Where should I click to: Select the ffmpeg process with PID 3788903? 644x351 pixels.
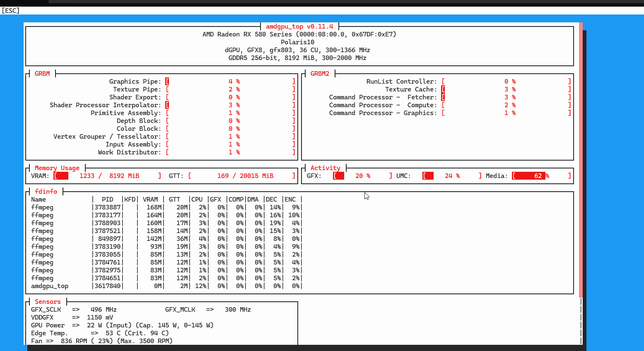pos(166,223)
